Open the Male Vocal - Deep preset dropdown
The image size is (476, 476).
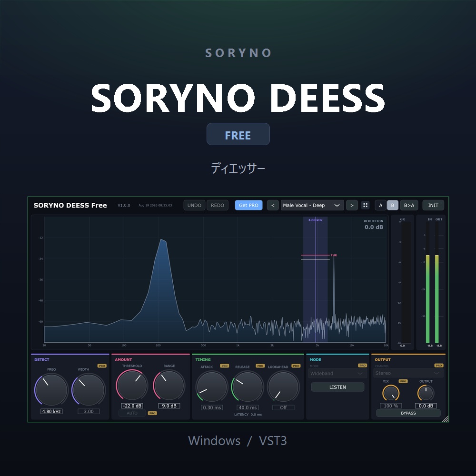click(312, 205)
